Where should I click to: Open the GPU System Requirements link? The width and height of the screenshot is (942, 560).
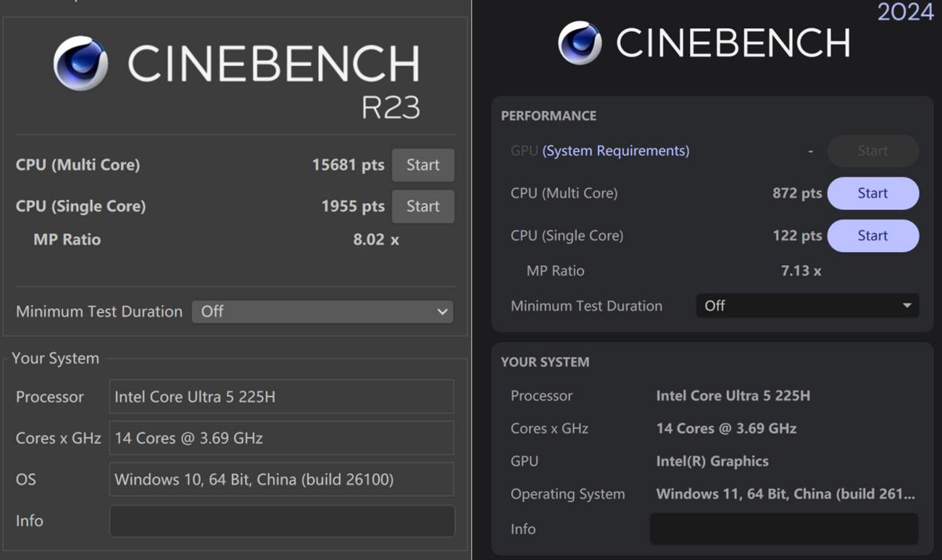point(615,151)
